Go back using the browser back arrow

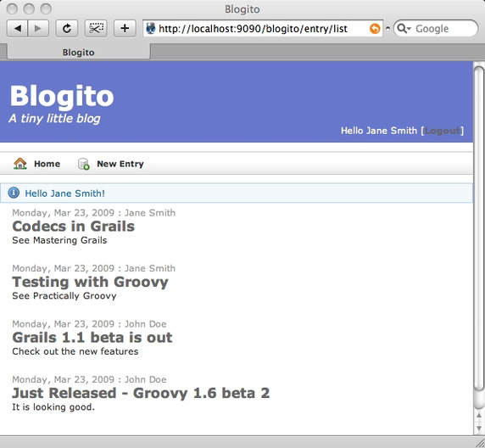pos(17,29)
